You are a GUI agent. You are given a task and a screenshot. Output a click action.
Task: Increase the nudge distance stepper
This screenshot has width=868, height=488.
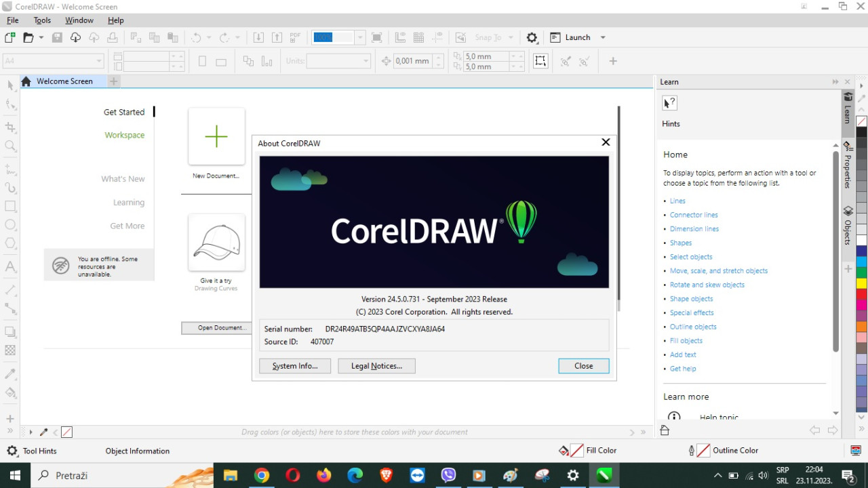pos(439,57)
